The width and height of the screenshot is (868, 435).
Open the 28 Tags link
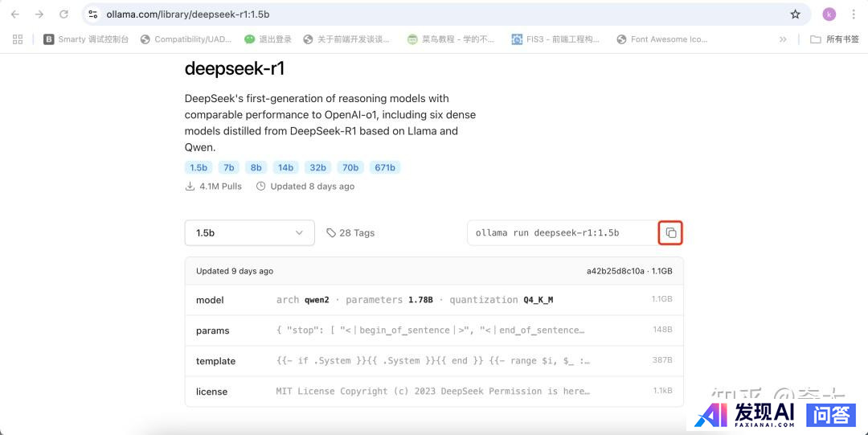pyautogui.click(x=350, y=233)
